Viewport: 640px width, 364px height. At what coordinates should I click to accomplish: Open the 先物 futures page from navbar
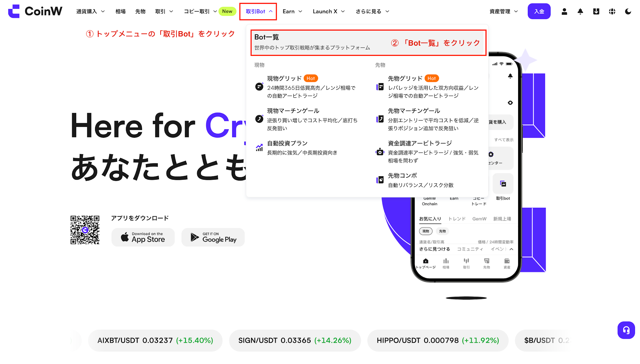pyautogui.click(x=140, y=12)
